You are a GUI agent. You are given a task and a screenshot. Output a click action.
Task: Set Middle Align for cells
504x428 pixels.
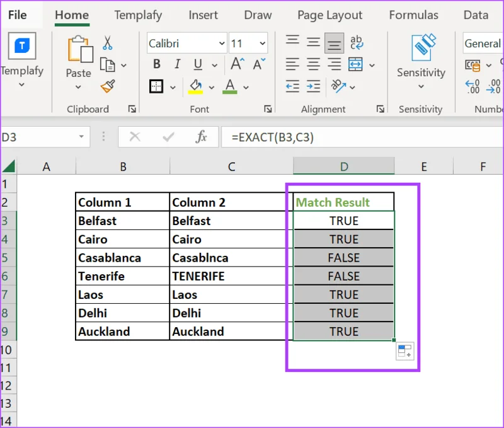[313, 42]
